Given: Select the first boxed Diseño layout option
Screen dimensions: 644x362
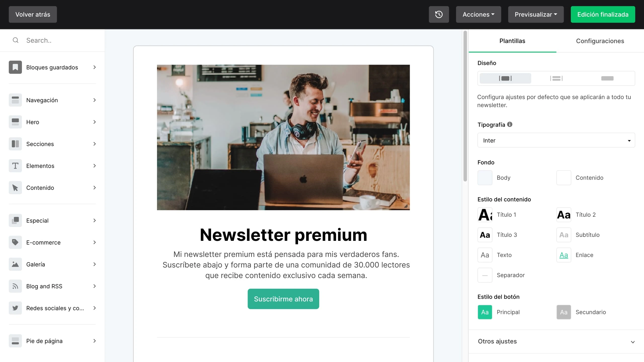Looking at the screenshot, I should (505, 78).
